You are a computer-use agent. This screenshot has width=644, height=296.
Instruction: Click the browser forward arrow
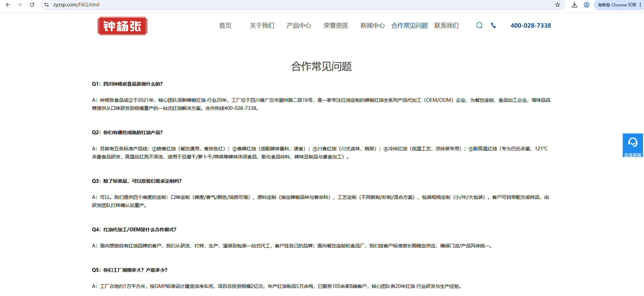pyautogui.click(x=20, y=5)
